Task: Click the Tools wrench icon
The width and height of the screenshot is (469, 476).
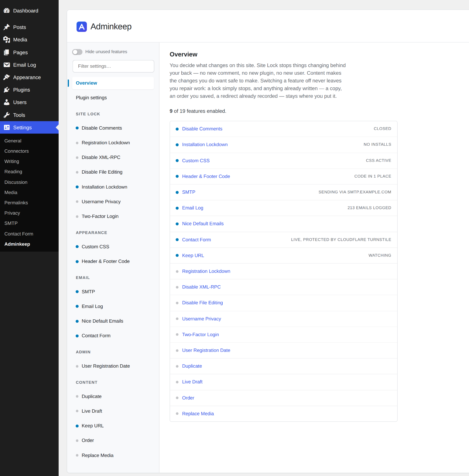Action: click(x=7, y=115)
